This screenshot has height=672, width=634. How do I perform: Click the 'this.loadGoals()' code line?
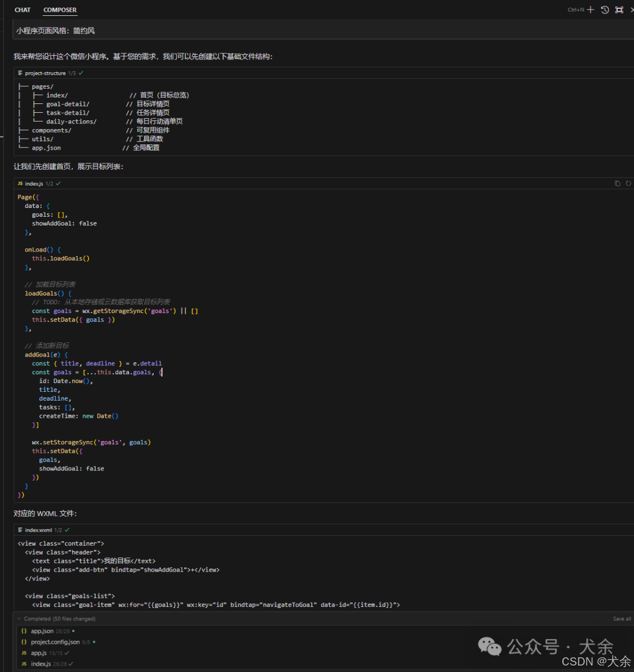[60, 258]
